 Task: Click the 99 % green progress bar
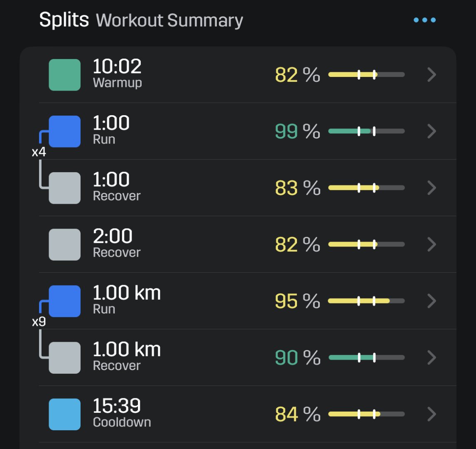tap(366, 131)
